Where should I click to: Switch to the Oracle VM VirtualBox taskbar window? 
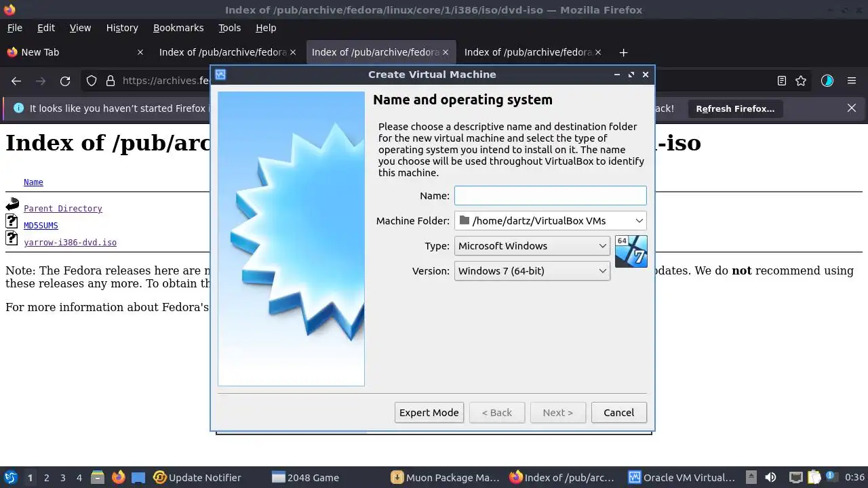(x=682, y=478)
